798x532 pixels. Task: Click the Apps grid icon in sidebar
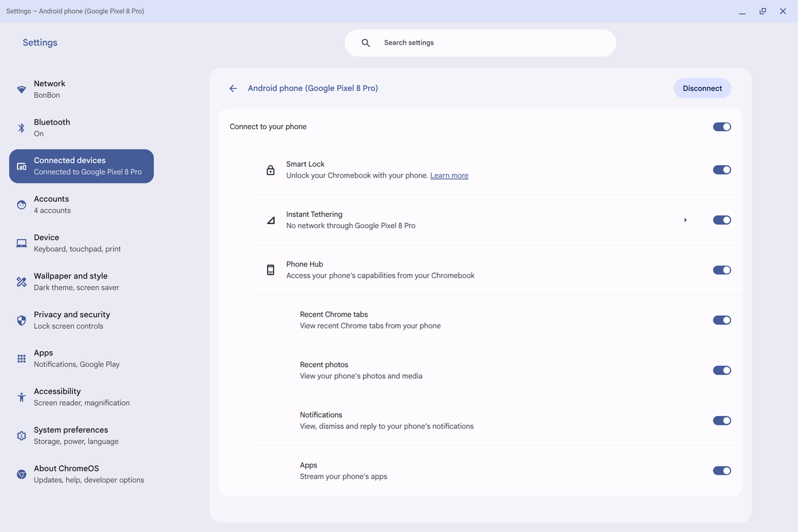(21, 359)
